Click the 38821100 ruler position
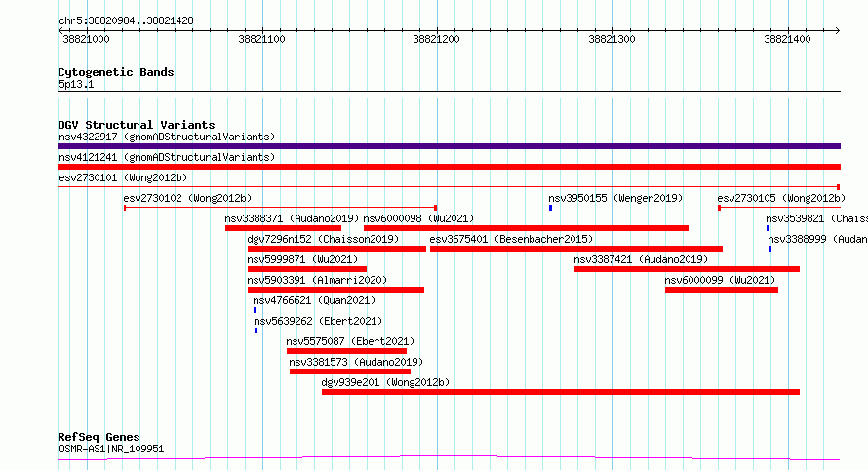The image size is (868, 470). coord(261,39)
